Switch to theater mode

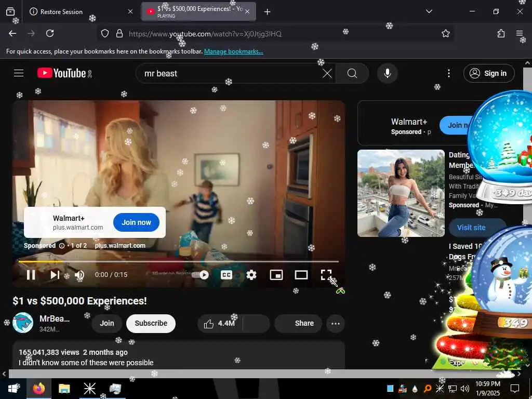301,275
